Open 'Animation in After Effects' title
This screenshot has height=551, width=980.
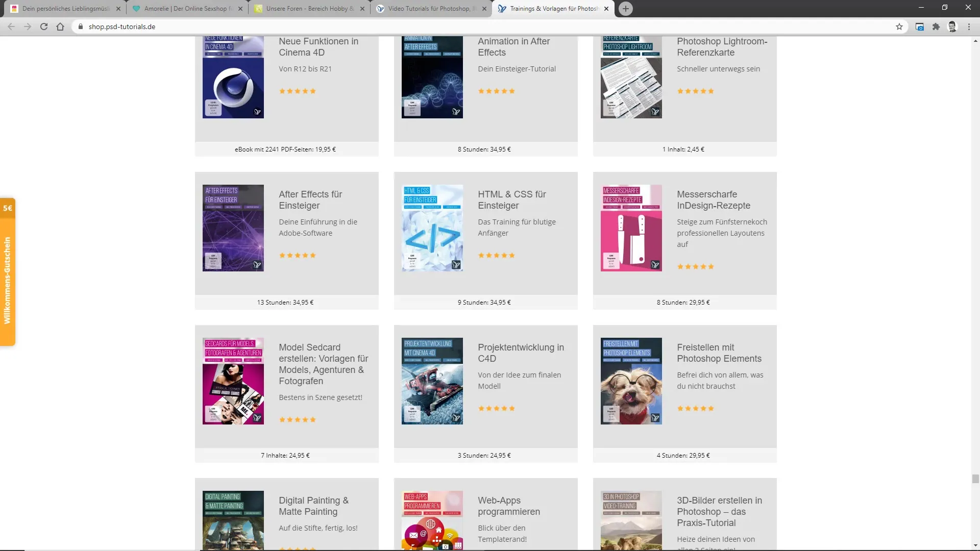click(x=513, y=47)
